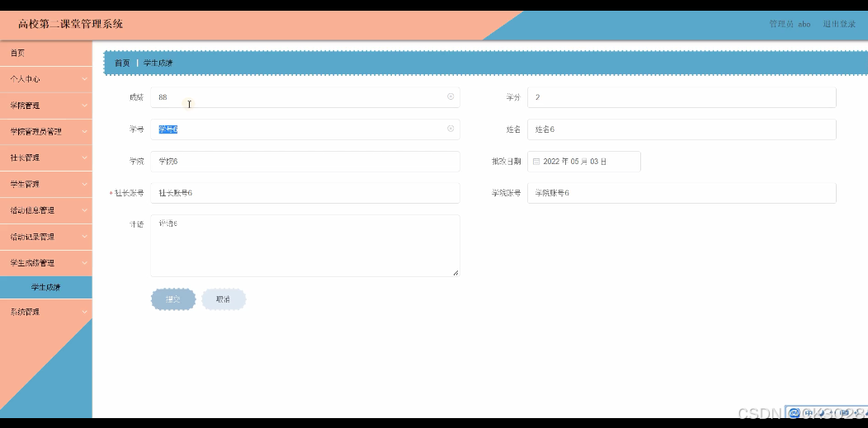This screenshot has height=428, width=868.
Task: Click the 高校第二课堂管理系统 title
Action: [x=70, y=25]
